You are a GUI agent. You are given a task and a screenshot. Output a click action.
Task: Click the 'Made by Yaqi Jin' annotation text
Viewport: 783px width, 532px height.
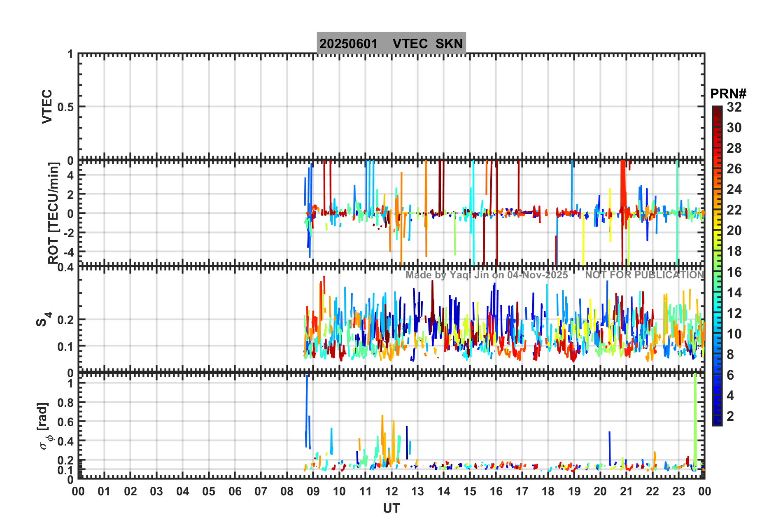pyautogui.click(x=487, y=275)
